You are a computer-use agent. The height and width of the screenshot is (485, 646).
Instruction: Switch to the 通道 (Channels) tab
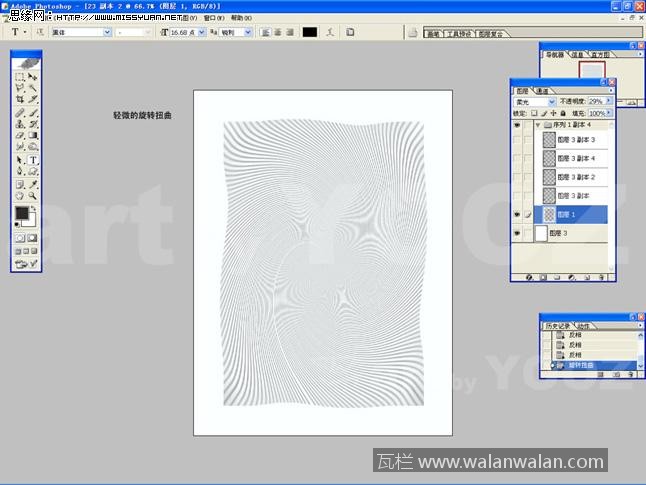544,91
